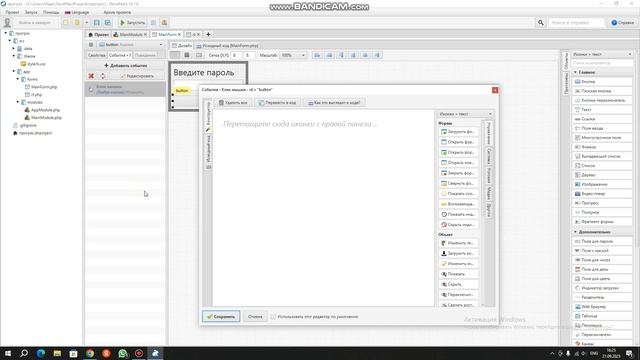This screenshot has width=640, height=360.
Task: Add a new tab with plus icon
Action: click(208, 35)
